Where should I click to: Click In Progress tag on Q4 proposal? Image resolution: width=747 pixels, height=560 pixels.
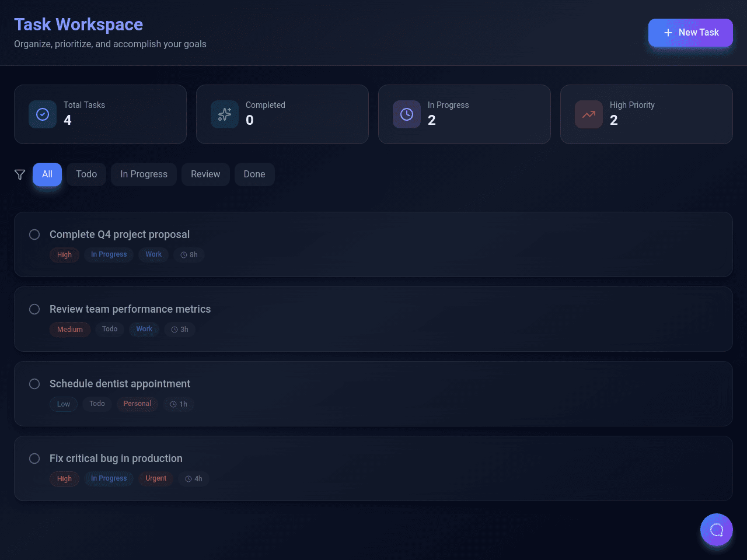109,254
